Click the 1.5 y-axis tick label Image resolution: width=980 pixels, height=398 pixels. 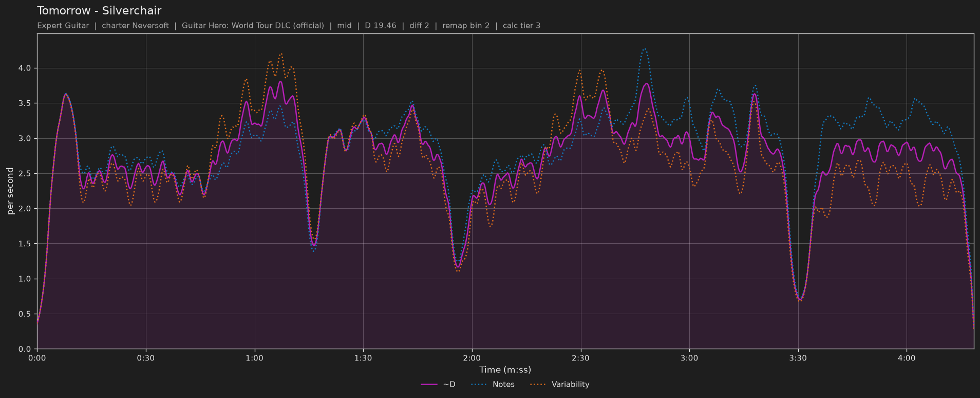[x=25, y=244]
